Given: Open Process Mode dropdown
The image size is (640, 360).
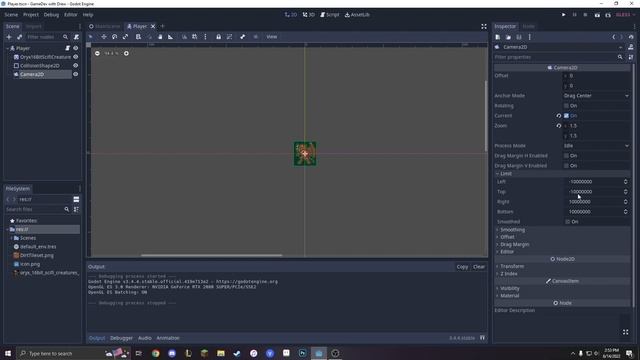Looking at the screenshot, I should click(596, 146).
